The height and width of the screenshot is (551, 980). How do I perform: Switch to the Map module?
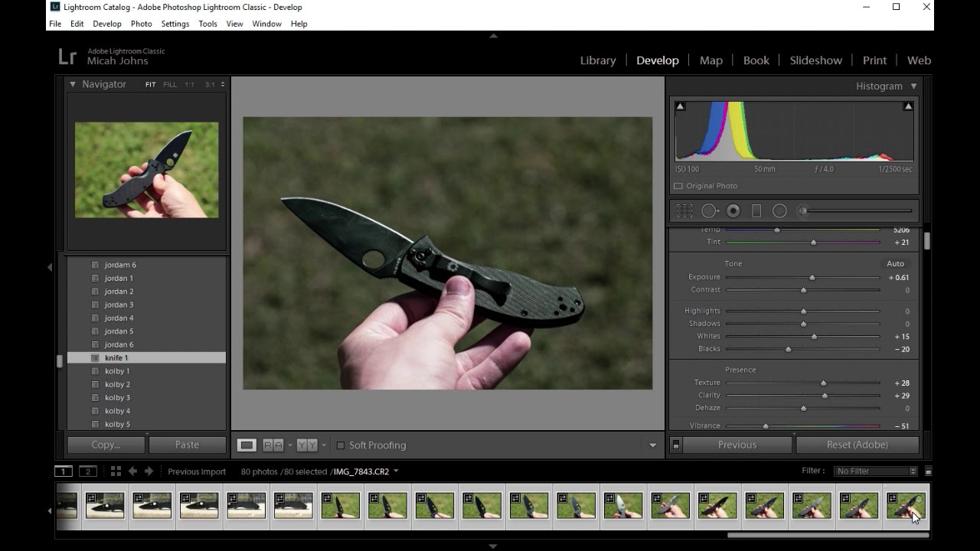point(711,60)
